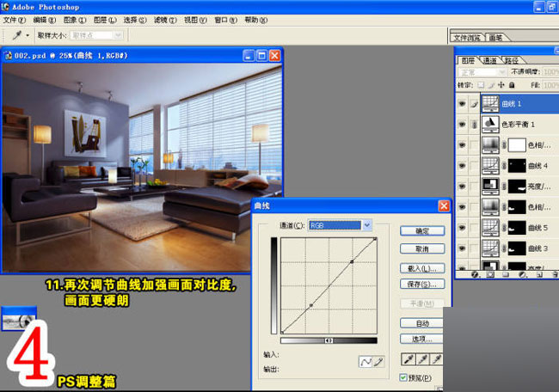Click the white layer mask of 色相 layer
The height and width of the screenshot is (392, 559).
pos(517,145)
